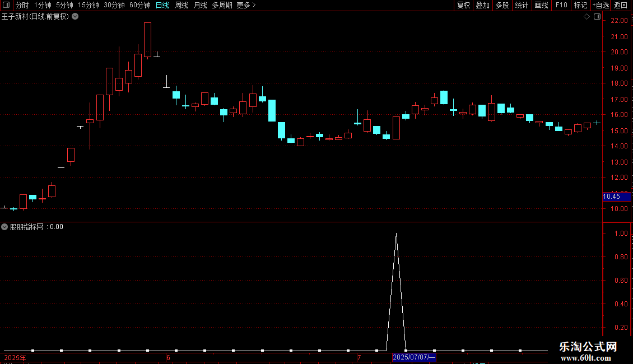Click the 2025年 label on time axis

[x=15, y=358]
